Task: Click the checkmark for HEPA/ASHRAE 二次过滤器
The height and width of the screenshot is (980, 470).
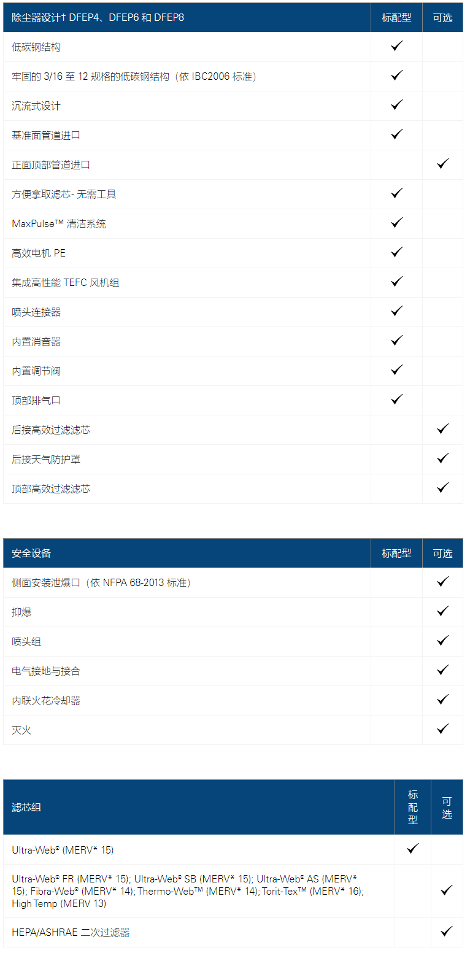Action: coord(447,932)
